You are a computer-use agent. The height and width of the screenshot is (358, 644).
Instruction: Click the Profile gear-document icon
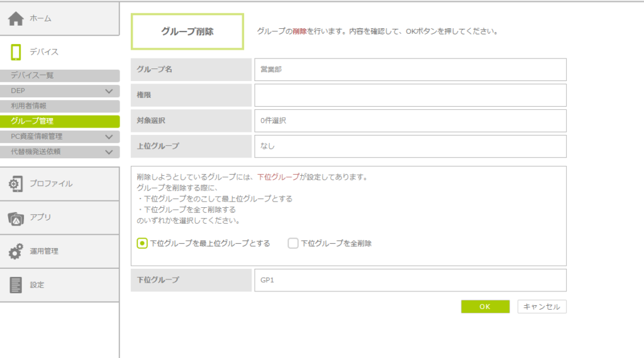[x=16, y=184]
